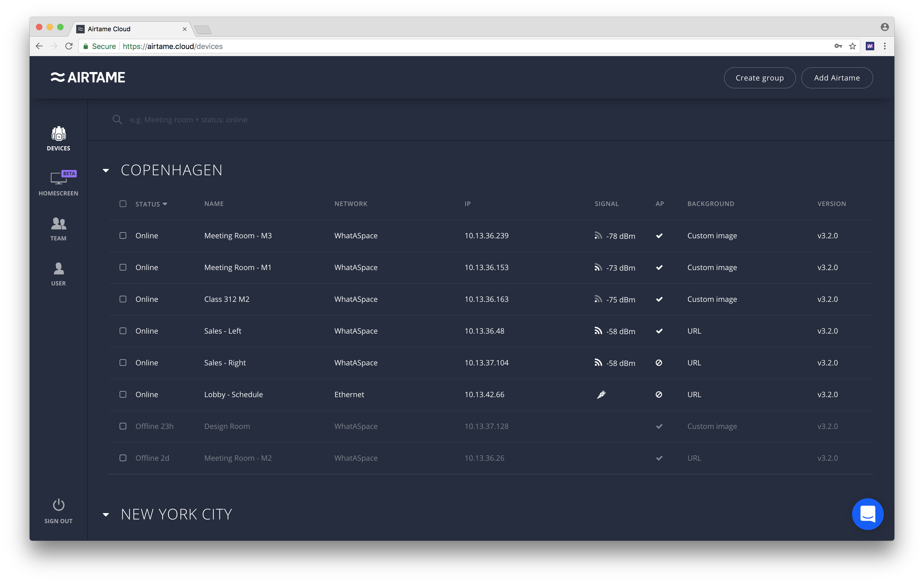
Task: Click the COPENHAGEN group heading
Action: pos(171,170)
